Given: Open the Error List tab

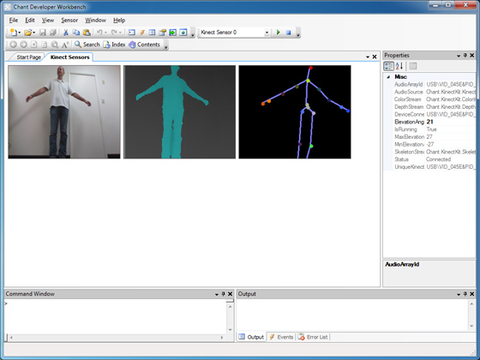Looking at the screenshot, I should 313,337.
